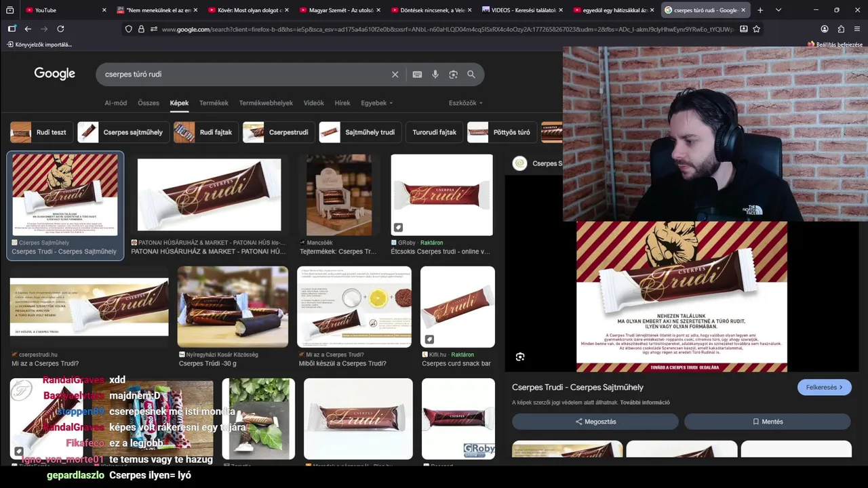Open site security lock icon

(x=141, y=29)
